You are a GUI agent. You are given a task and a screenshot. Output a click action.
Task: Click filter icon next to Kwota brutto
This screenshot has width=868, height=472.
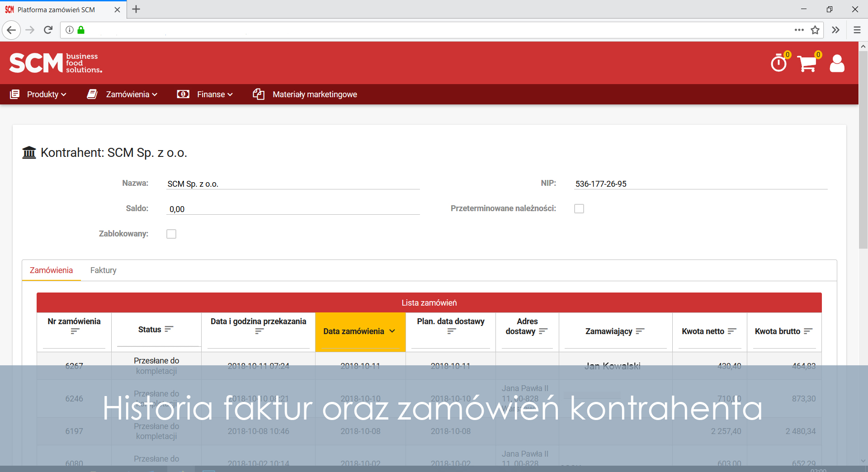pos(808,331)
